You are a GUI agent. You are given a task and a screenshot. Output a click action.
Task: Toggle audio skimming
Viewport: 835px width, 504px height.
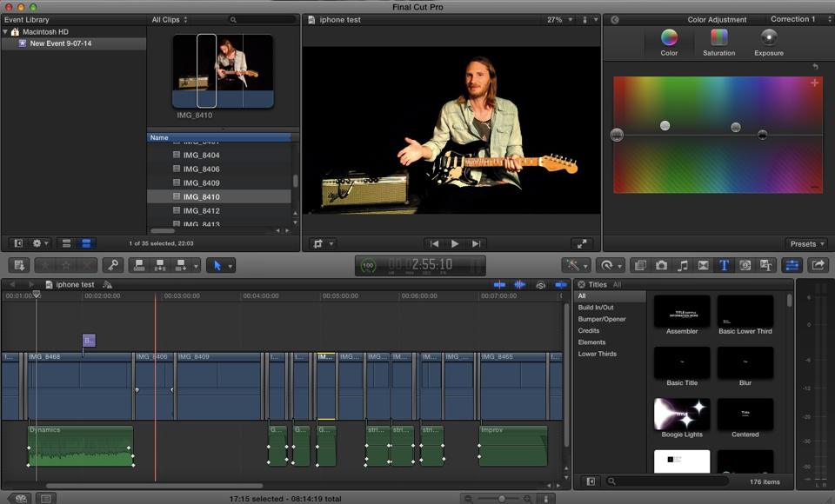(520, 285)
